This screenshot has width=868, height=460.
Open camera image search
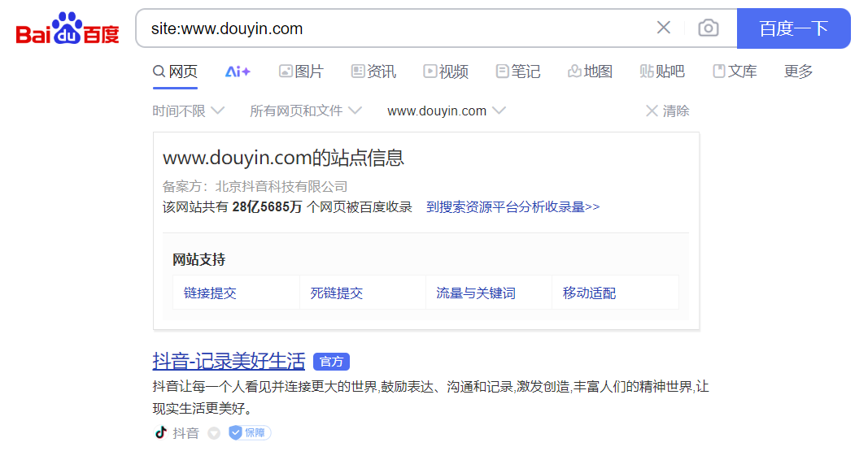(x=708, y=28)
